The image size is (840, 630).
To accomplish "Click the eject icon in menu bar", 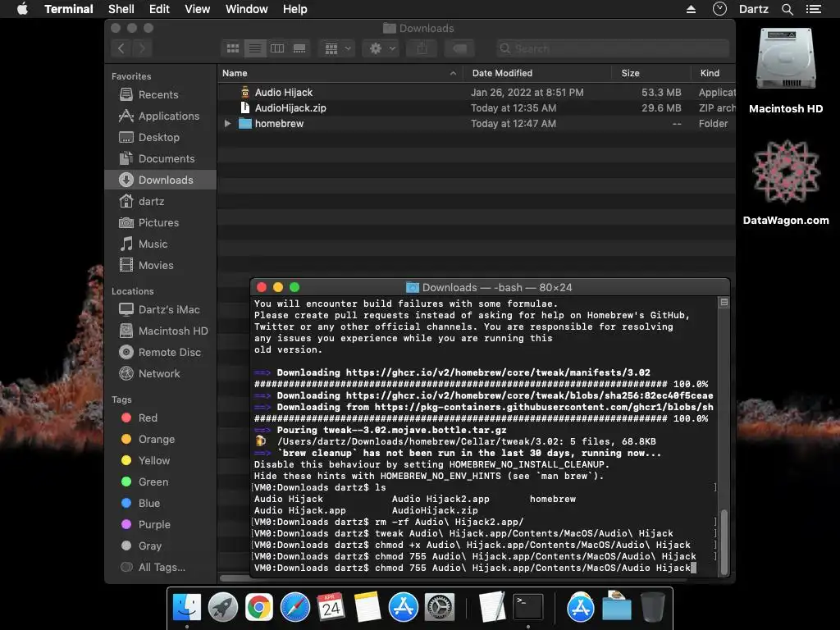I will click(691, 9).
